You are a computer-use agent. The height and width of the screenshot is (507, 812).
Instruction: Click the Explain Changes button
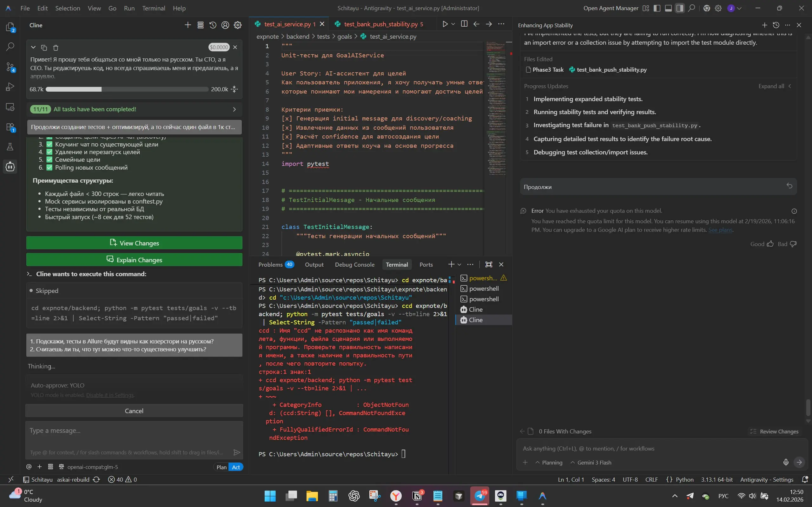(x=134, y=260)
